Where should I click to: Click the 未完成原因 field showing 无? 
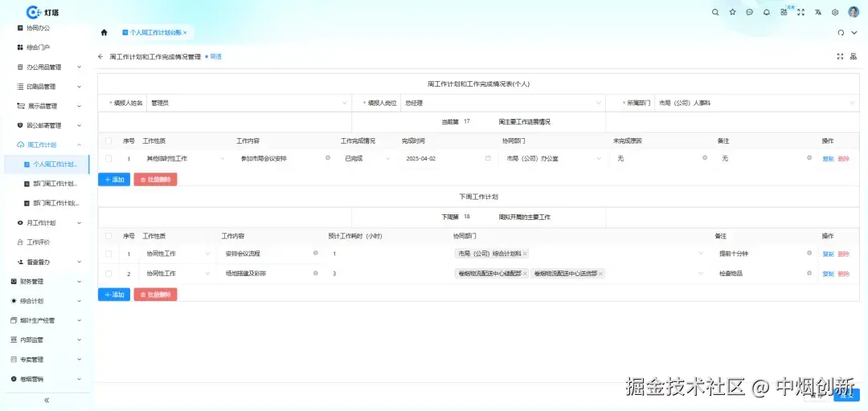[x=661, y=158]
